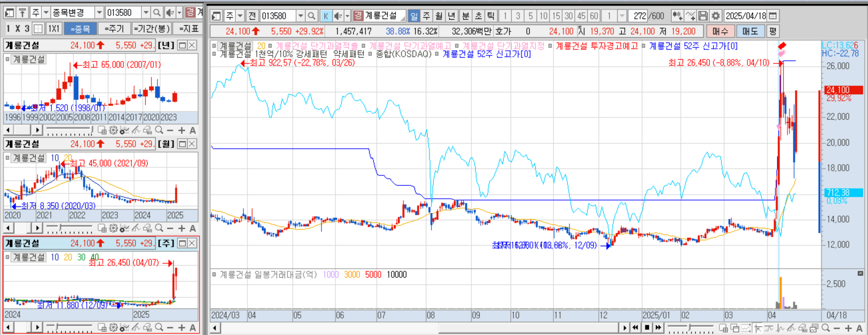Adjust the zoom slider below main chart
The height and width of the screenshot is (335, 868).
(690, 328)
